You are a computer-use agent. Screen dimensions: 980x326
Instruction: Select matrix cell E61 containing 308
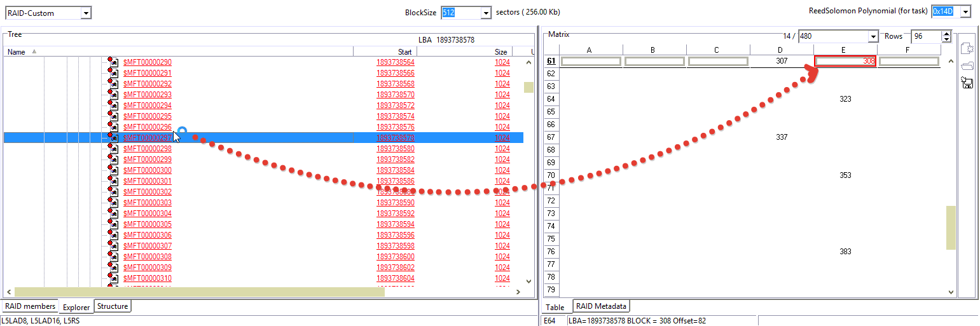845,61
